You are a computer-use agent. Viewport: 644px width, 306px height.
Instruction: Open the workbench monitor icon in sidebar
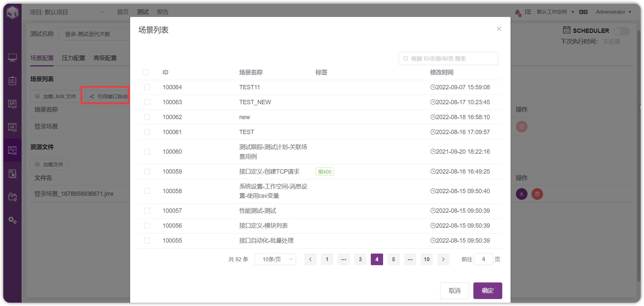click(12, 58)
